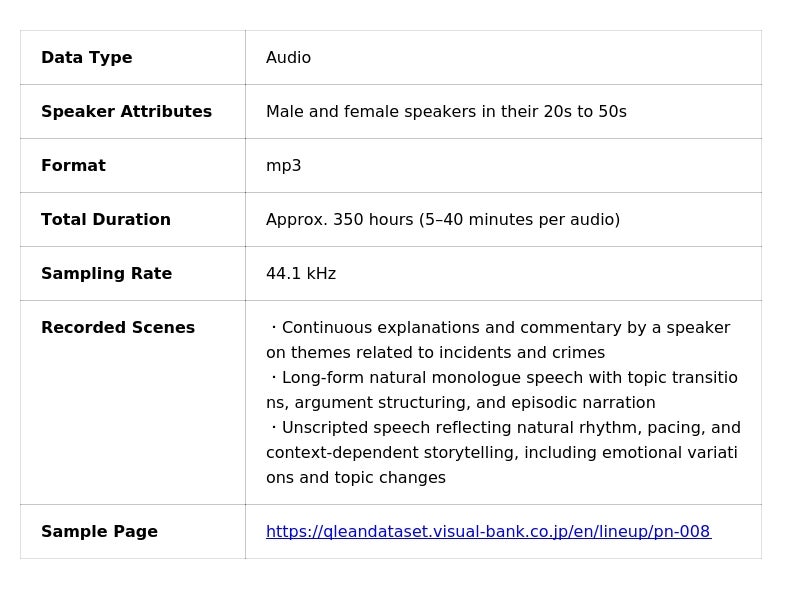
Task: Select the "Audio" value text
Action: tap(288, 58)
